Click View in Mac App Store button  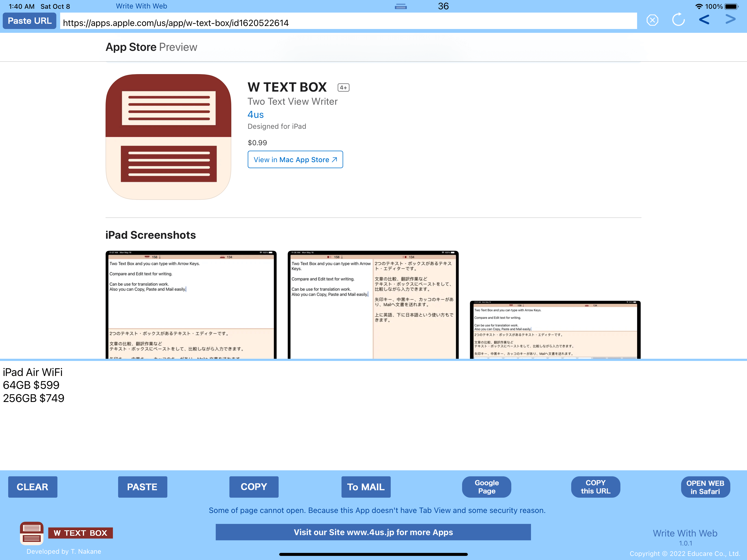tap(295, 159)
